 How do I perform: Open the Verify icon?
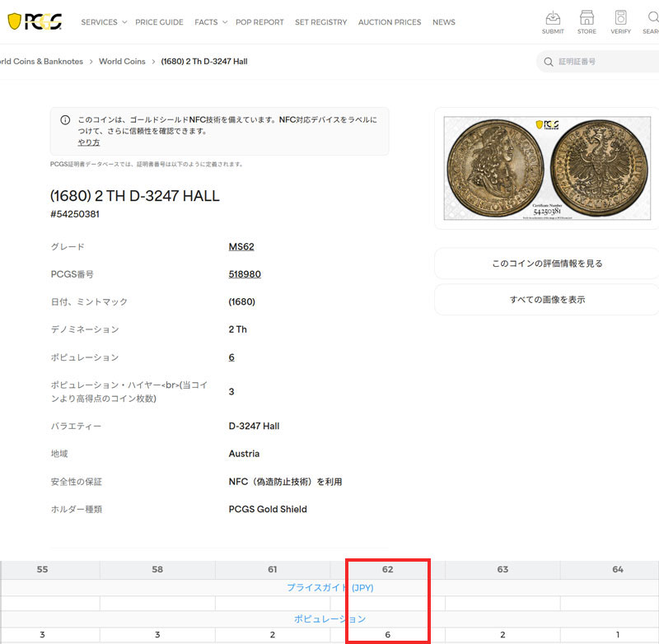coord(621,23)
